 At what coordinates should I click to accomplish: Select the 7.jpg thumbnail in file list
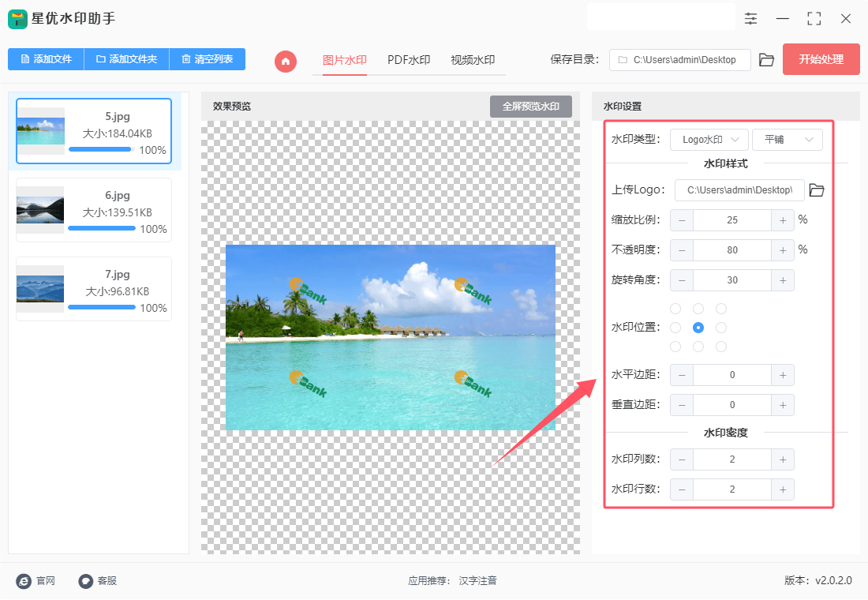(40, 289)
